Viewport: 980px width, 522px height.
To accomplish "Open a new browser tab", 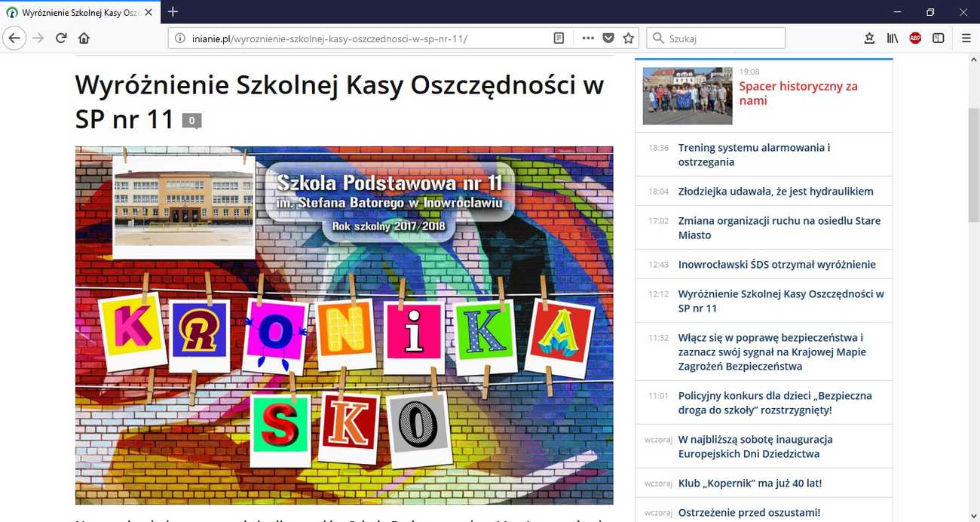I will pos(173,11).
